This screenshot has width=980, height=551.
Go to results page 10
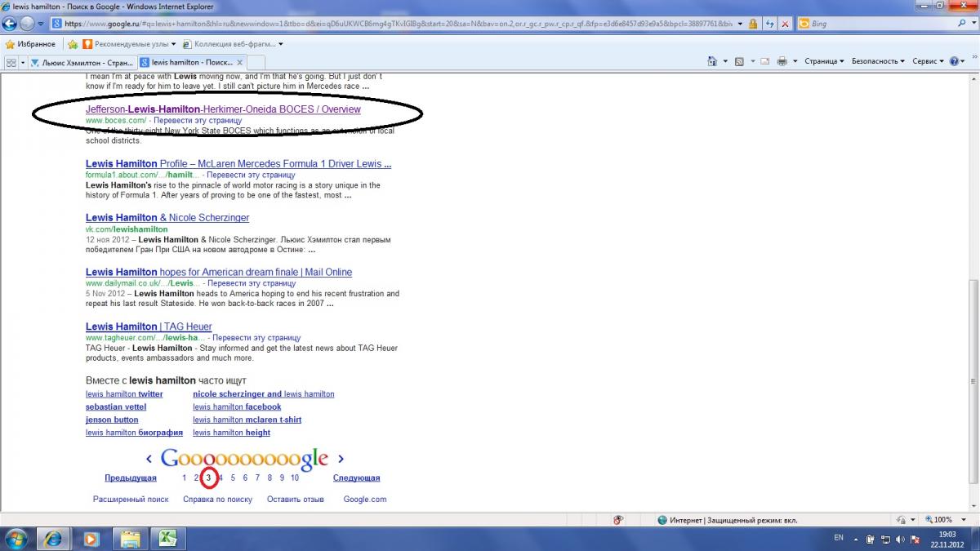tap(295, 478)
